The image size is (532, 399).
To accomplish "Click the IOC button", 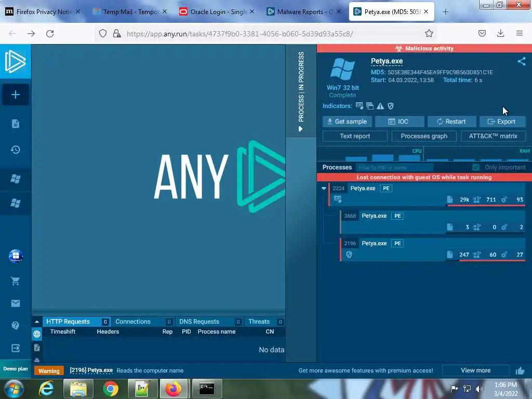I will point(400,122).
